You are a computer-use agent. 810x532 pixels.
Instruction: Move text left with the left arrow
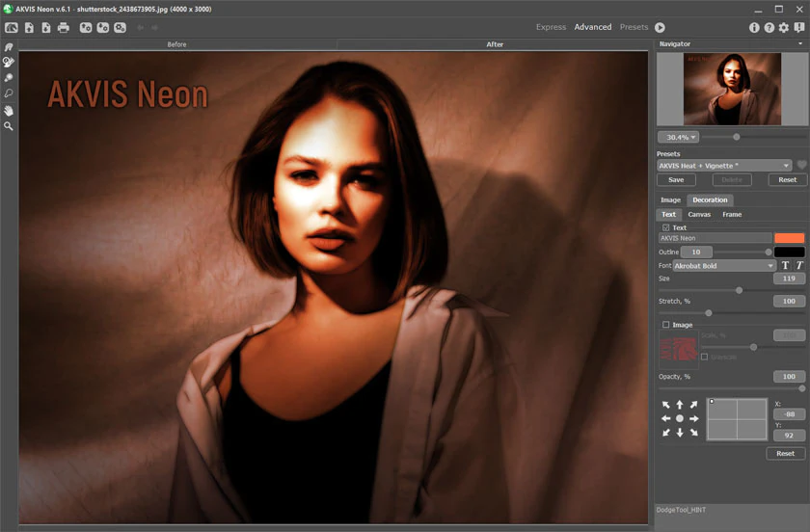coord(666,418)
